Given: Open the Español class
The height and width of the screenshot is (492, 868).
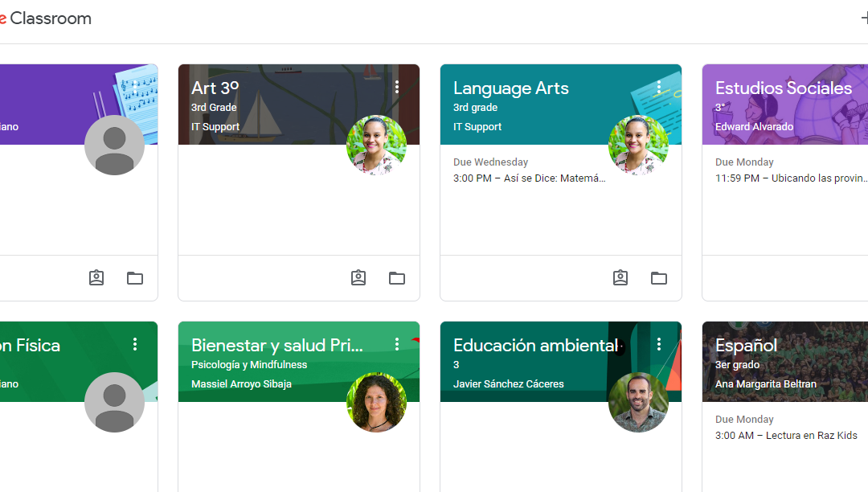Looking at the screenshot, I should pos(746,346).
